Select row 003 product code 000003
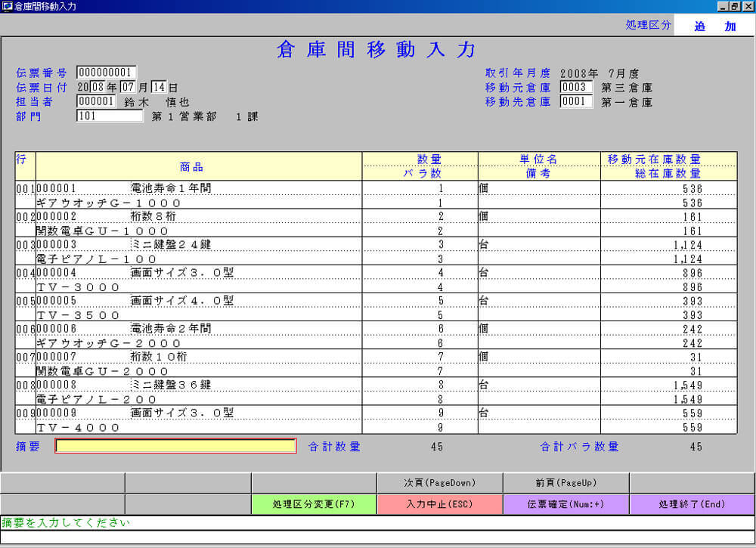This screenshot has width=756, height=548. pos(57,245)
